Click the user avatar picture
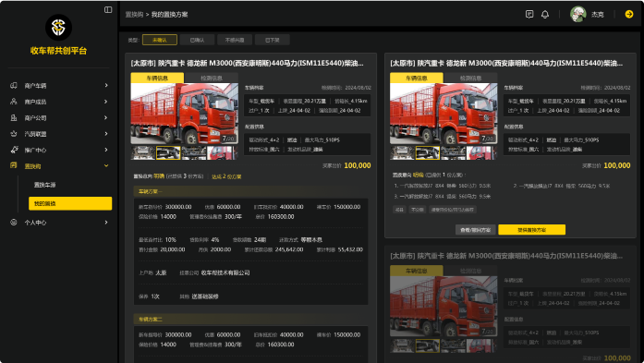The image size is (644, 363). coord(577,15)
